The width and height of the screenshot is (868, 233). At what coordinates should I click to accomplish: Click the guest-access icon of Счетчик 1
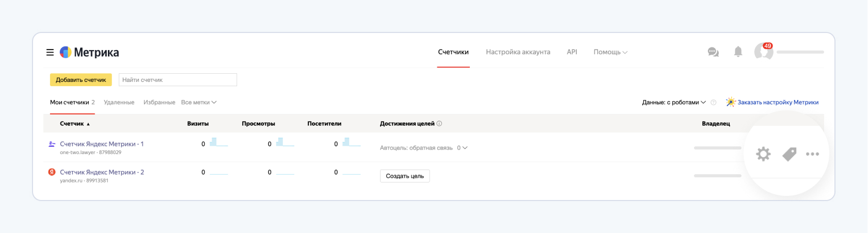(x=52, y=144)
